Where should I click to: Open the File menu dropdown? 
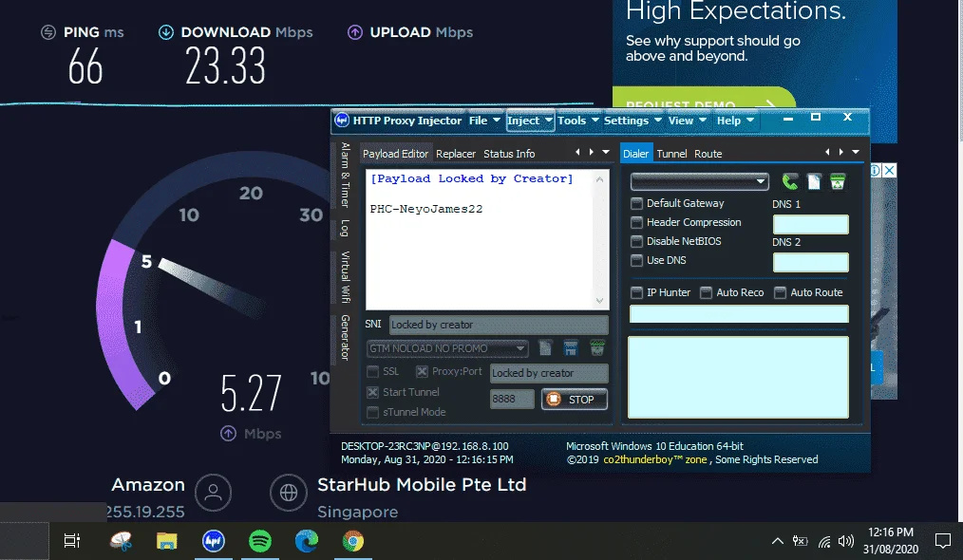[x=484, y=121]
